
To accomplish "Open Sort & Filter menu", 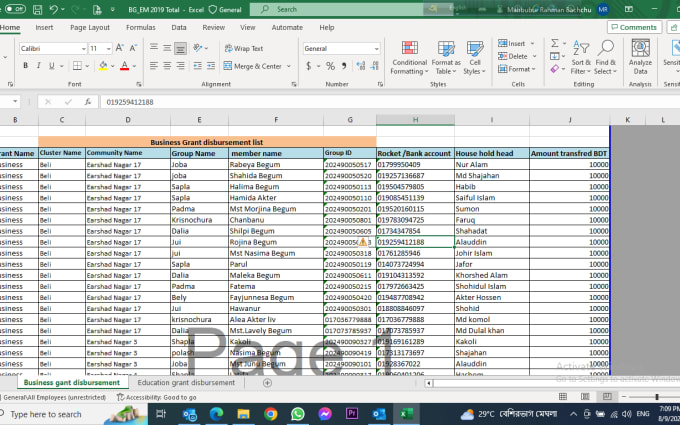I will [581, 58].
